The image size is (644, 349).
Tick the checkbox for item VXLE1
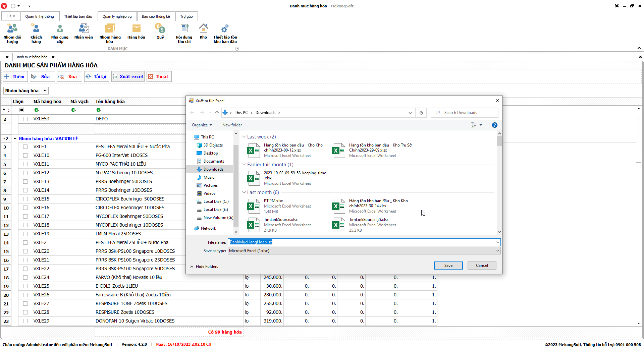point(25,147)
